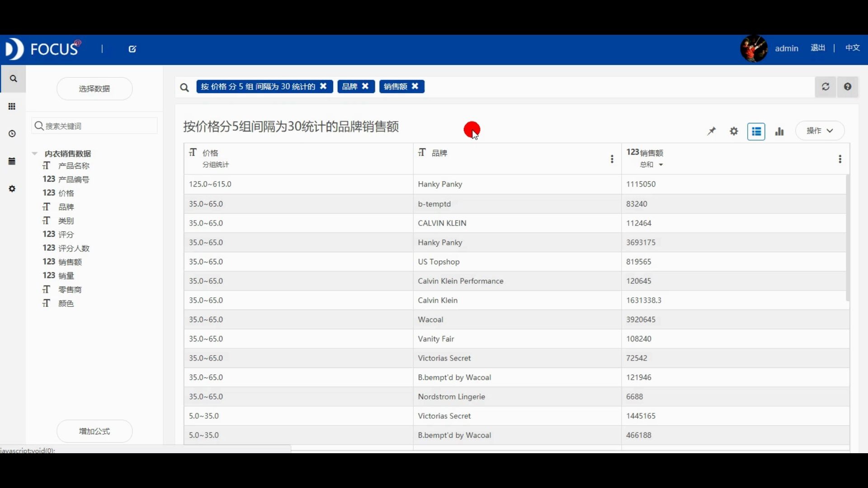Open the help question mark icon
This screenshot has height=488, width=868.
coord(848,87)
